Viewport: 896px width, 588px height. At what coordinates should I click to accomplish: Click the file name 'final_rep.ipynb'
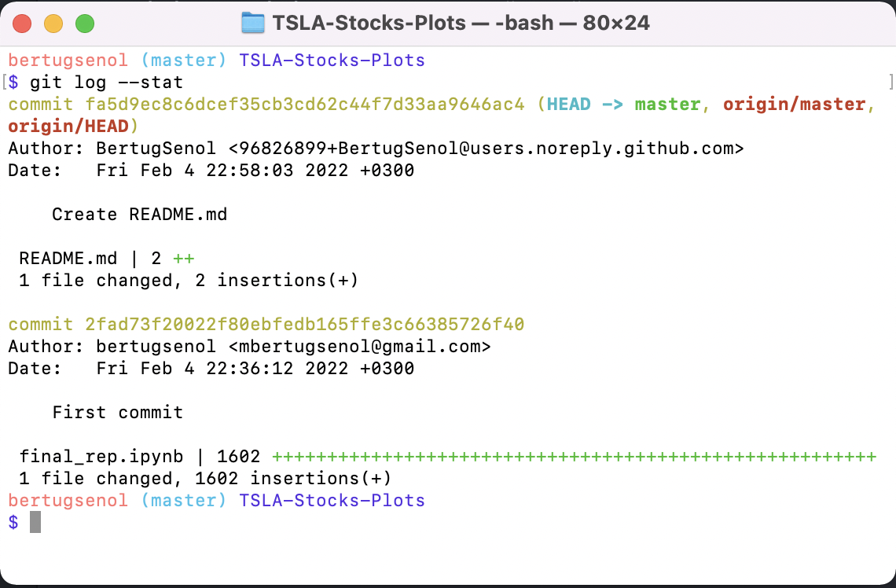(x=101, y=457)
